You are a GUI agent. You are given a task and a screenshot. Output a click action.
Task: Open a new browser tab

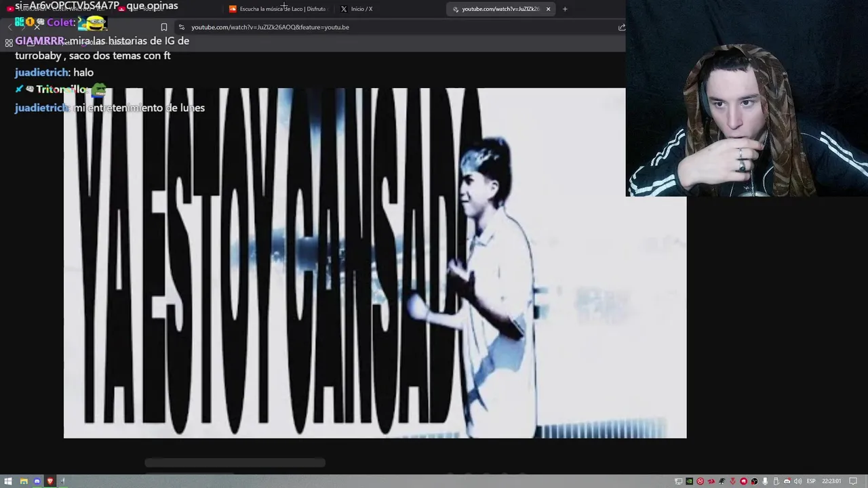(x=565, y=9)
